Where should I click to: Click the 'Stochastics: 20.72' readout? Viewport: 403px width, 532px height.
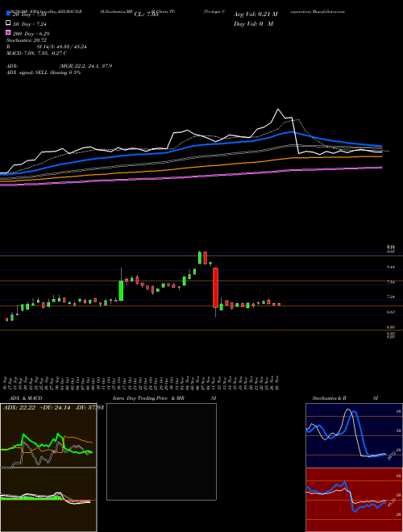[x=27, y=40]
